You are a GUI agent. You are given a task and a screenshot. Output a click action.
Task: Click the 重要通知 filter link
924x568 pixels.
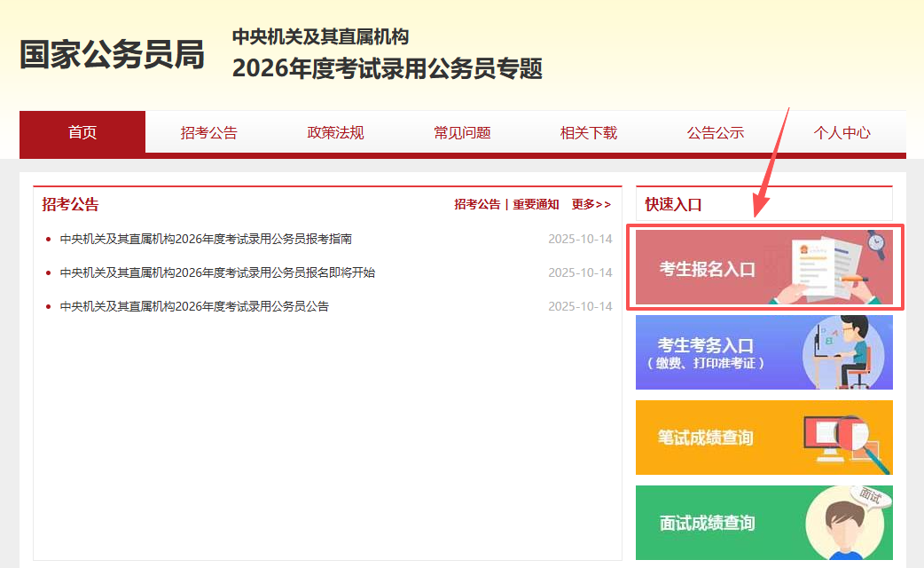(536, 204)
